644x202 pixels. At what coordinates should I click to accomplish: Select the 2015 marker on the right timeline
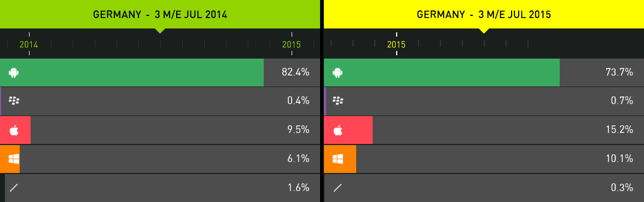(x=396, y=44)
